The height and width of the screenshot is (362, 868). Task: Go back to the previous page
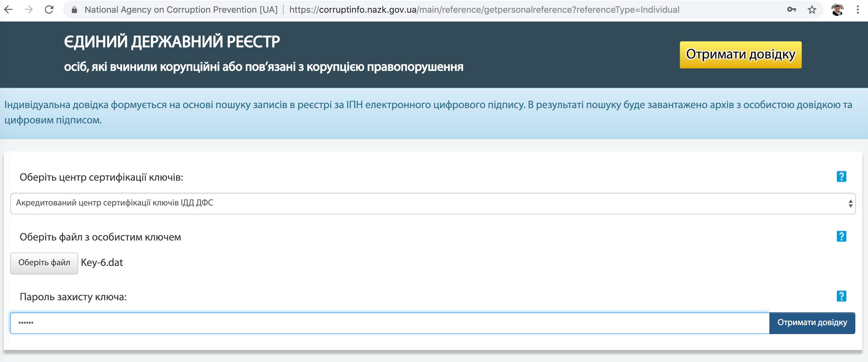[x=9, y=10]
